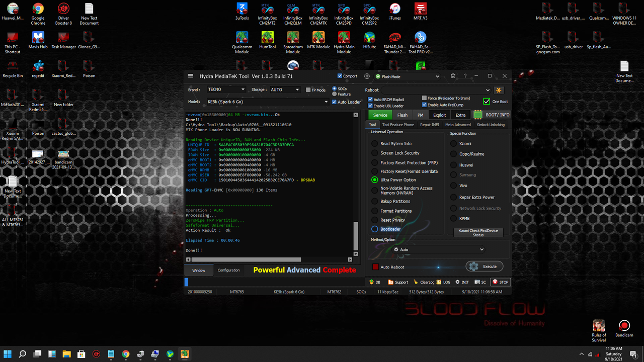
Task: Open Google Chrome desktop shortcut
Action: point(38,14)
